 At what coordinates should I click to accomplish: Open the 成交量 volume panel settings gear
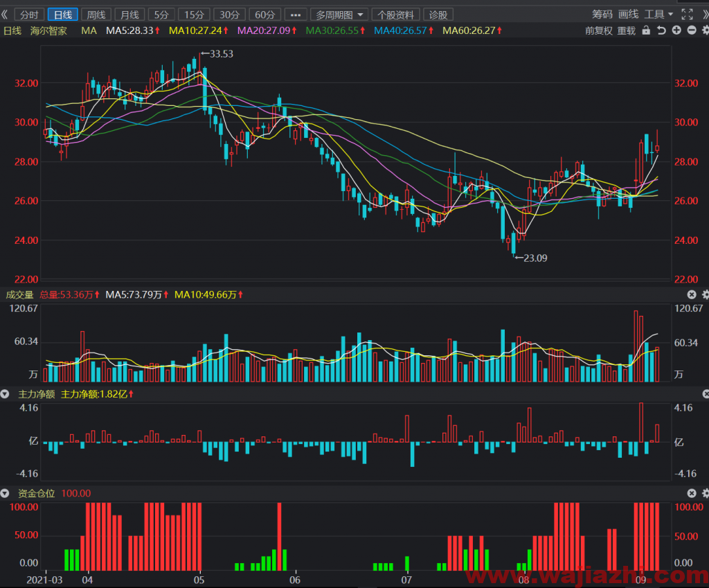tap(705, 295)
